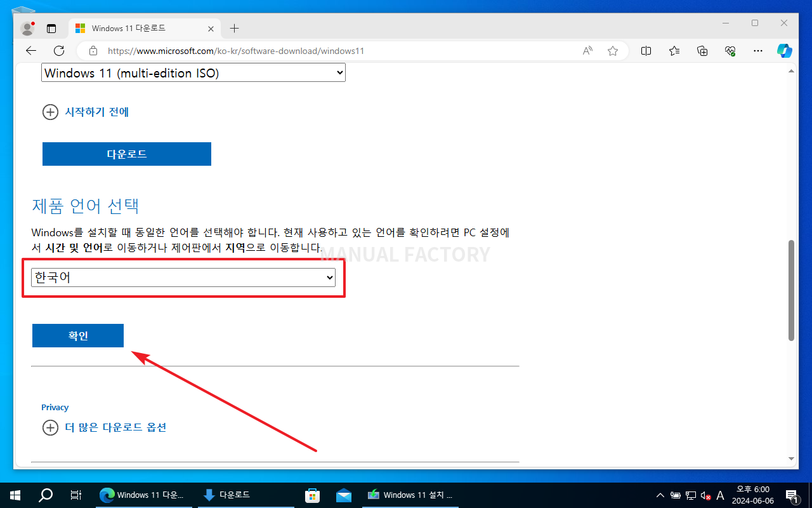Switch to Windows 11 설치 taskbar window
812x508 pixels.
coord(411,495)
